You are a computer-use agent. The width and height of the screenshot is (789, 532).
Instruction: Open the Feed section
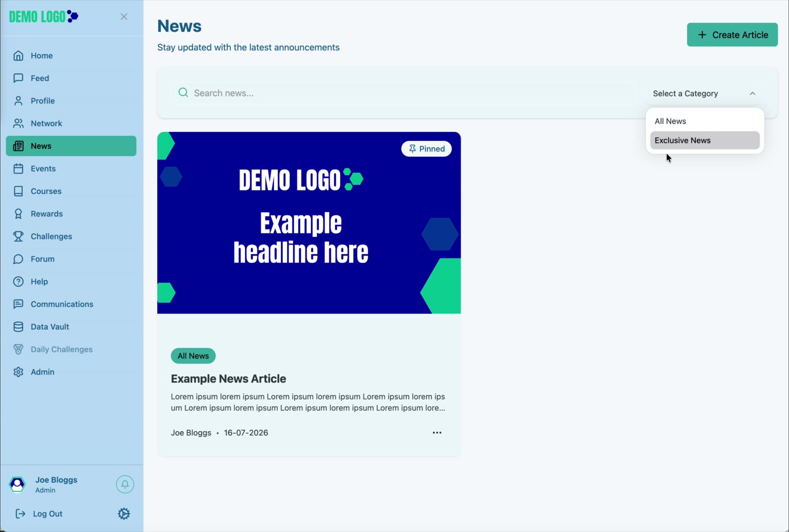click(x=71, y=78)
